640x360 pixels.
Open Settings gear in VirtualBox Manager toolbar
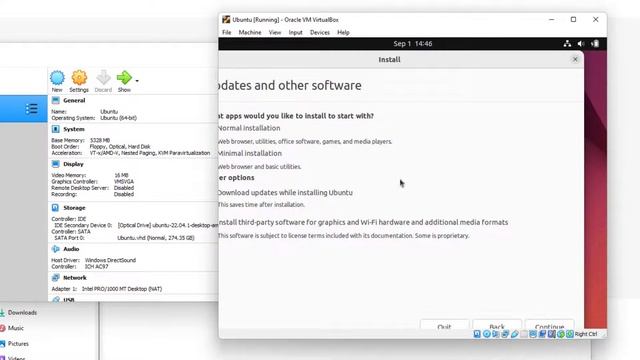click(79, 78)
